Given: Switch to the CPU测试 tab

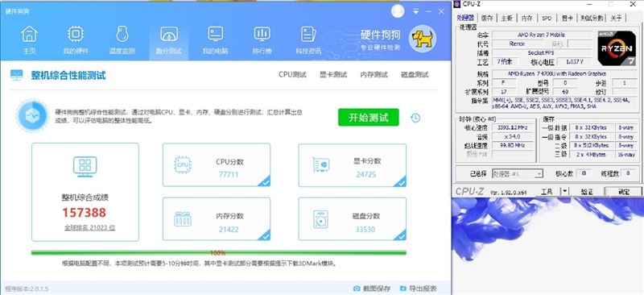Looking at the screenshot, I should tap(292, 75).
